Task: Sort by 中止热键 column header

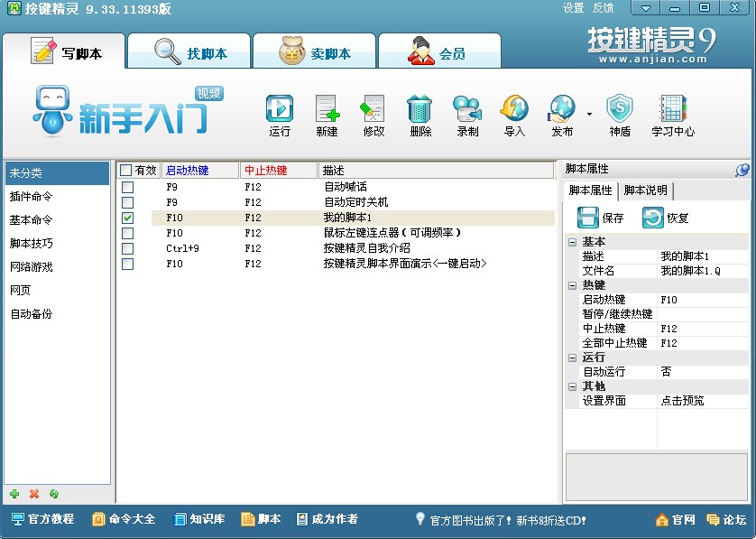Action: [279, 171]
